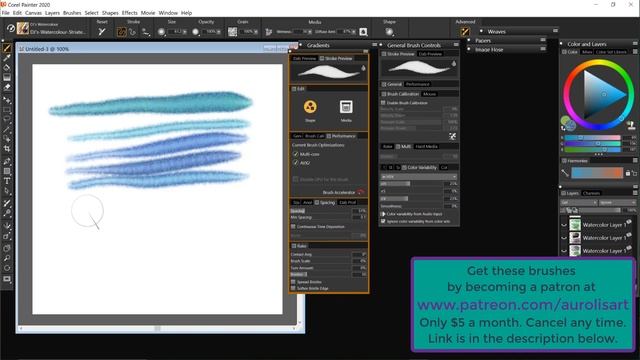Open the Effects menu

tap(129, 13)
